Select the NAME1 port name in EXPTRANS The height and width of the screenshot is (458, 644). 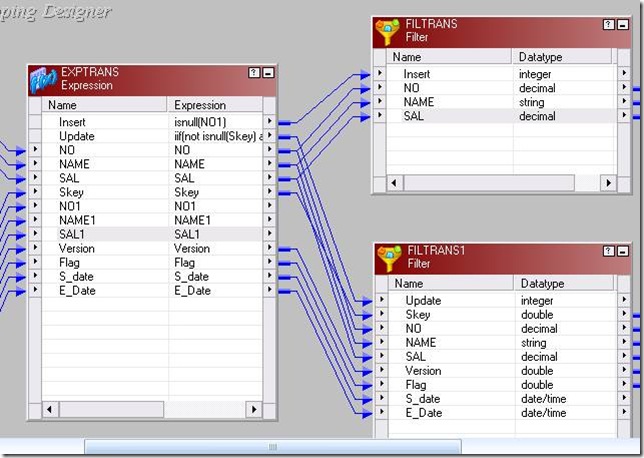tap(77, 220)
